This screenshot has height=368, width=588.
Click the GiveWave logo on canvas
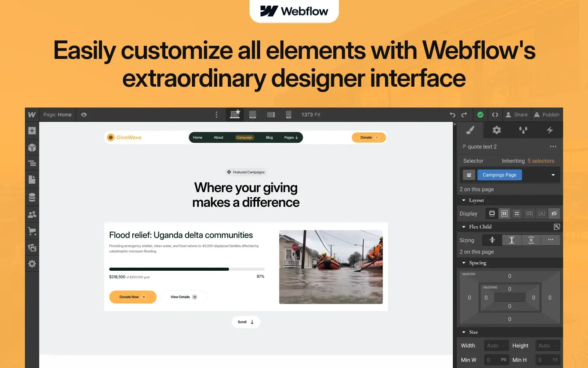click(x=125, y=137)
